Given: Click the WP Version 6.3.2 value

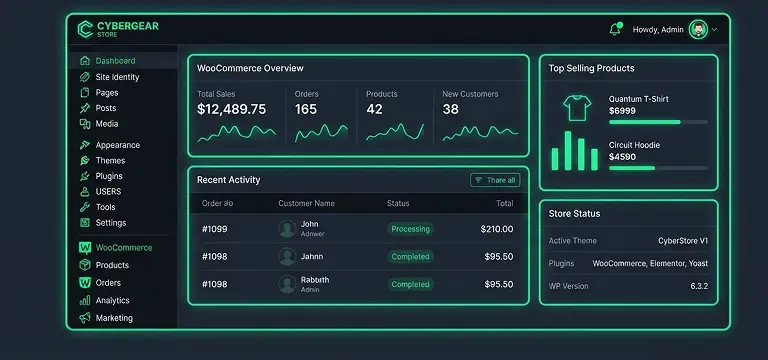Looking at the screenshot, I should tap(699, 286).
